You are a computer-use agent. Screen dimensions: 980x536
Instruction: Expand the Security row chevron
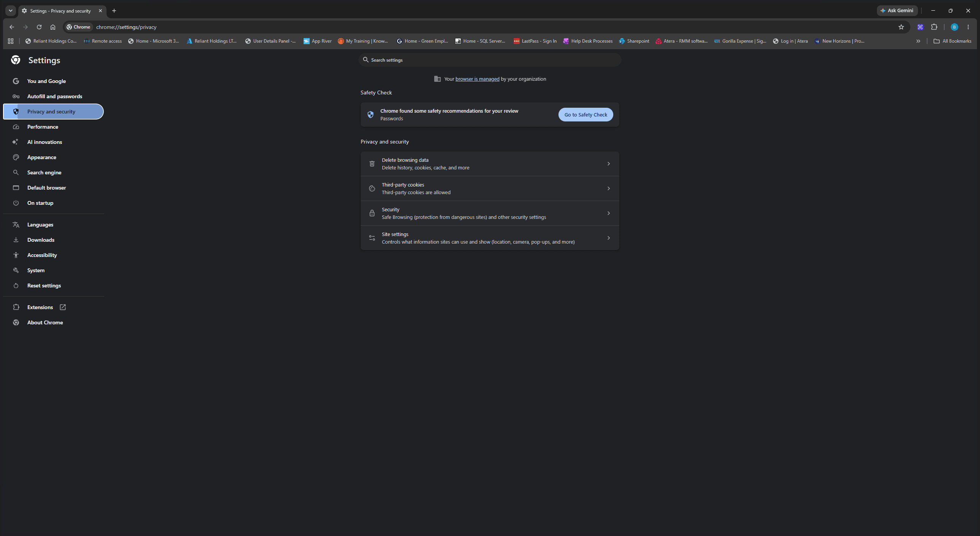pyautogui.click(x=608, y=213)
